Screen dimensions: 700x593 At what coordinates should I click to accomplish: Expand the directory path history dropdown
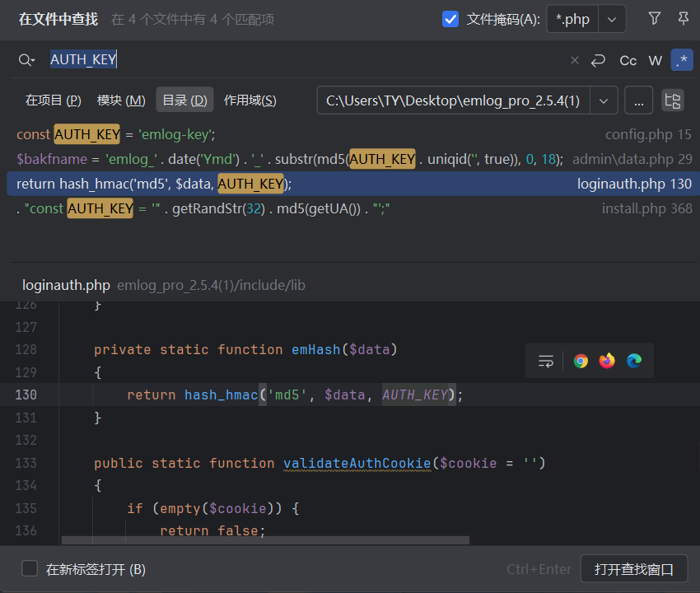tap(604, 100)
